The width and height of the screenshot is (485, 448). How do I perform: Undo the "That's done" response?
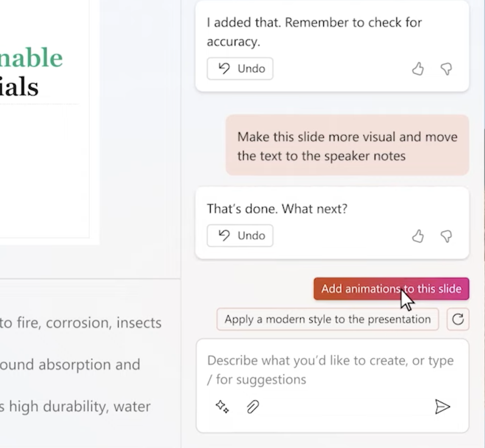tap(240, 236)
